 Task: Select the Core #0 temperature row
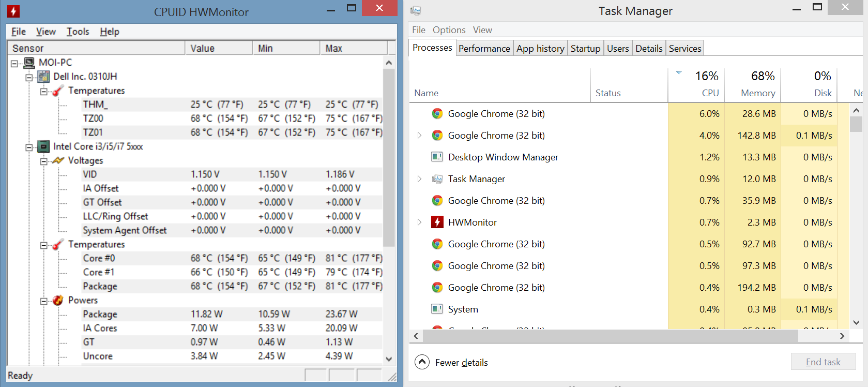[232, 258]
